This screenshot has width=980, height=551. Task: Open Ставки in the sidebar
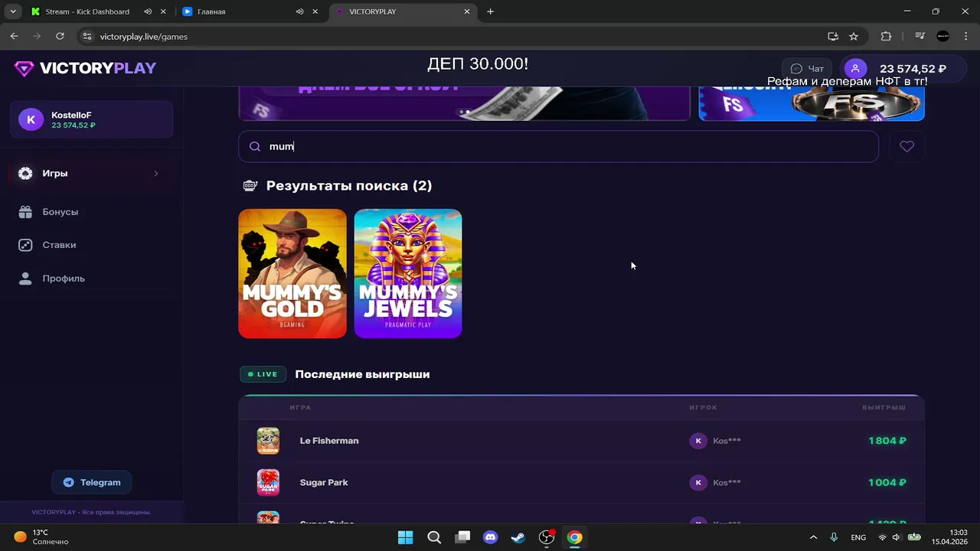(59, 245)
